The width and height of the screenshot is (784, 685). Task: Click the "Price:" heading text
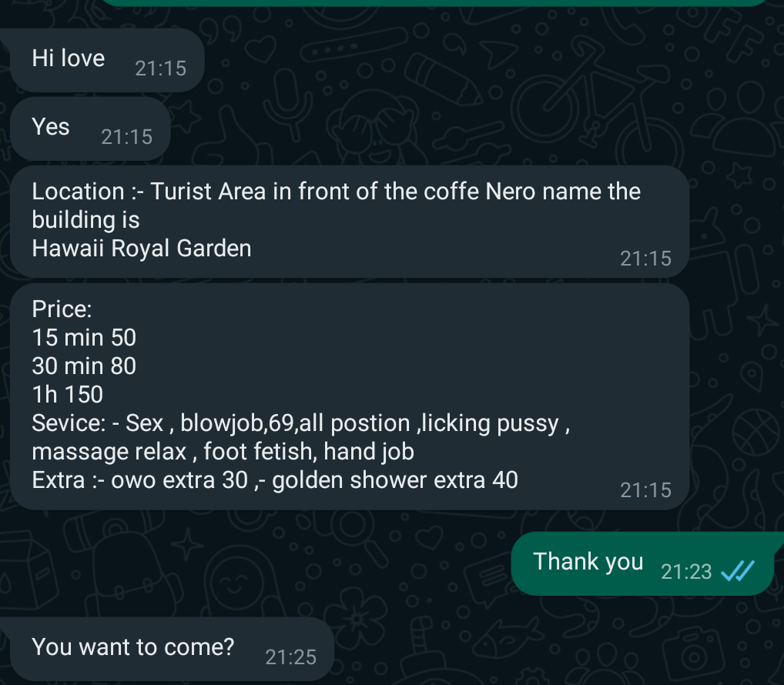point(62,309)
